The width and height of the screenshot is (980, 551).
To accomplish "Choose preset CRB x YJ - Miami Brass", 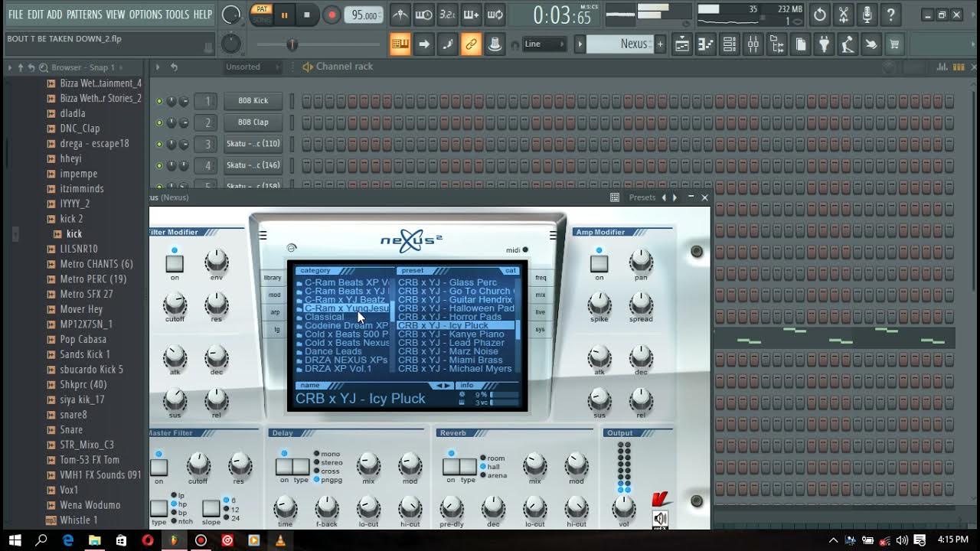I will (x=450, y=360).
